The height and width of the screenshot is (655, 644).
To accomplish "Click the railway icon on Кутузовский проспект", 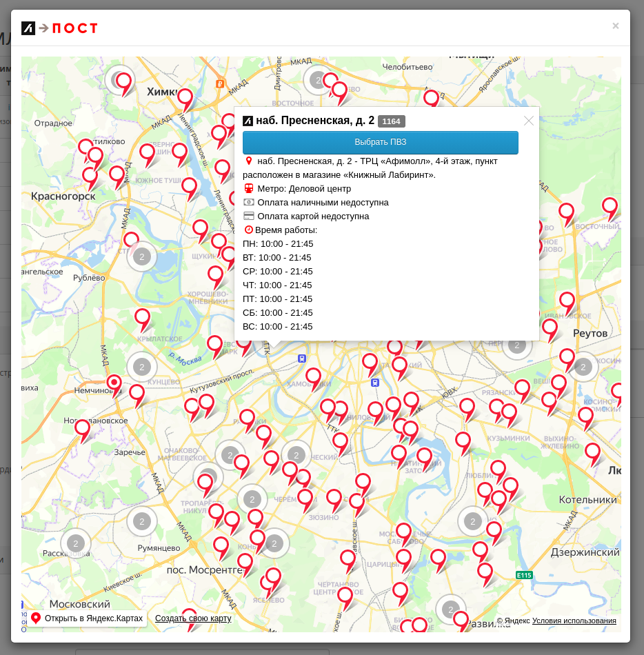I will point(302,359).
